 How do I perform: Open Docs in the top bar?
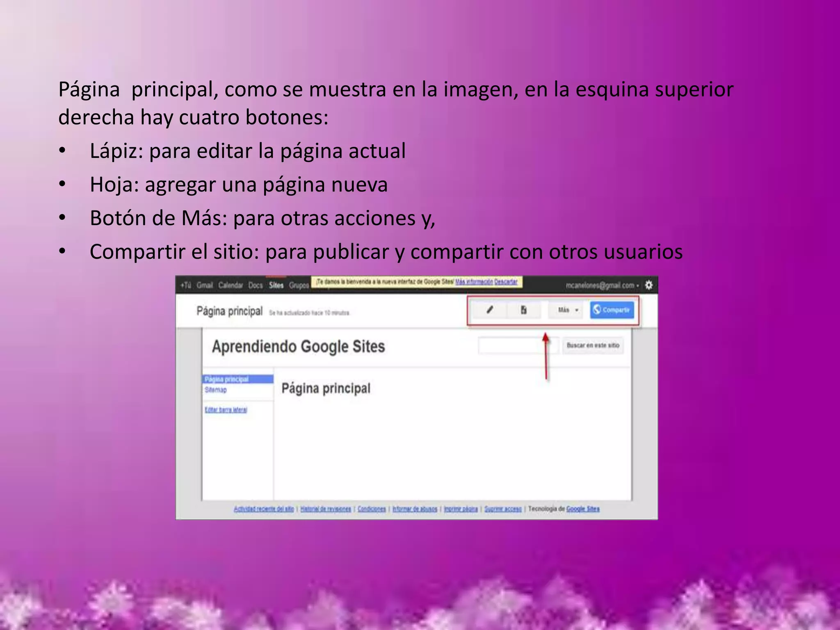256,285
